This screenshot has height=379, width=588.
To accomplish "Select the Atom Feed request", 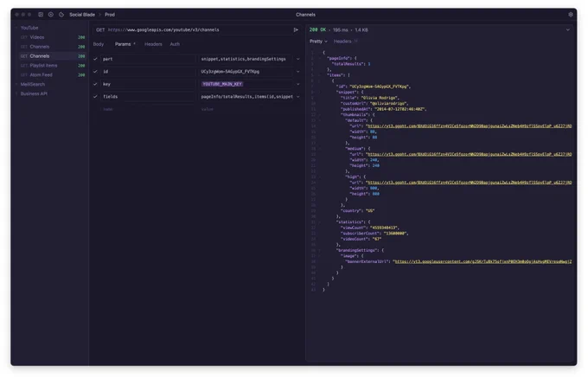I will (x=52, y=74).
